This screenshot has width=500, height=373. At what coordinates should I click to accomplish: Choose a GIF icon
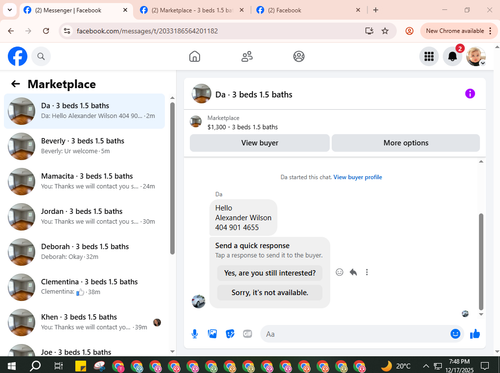tap(247, 334)
